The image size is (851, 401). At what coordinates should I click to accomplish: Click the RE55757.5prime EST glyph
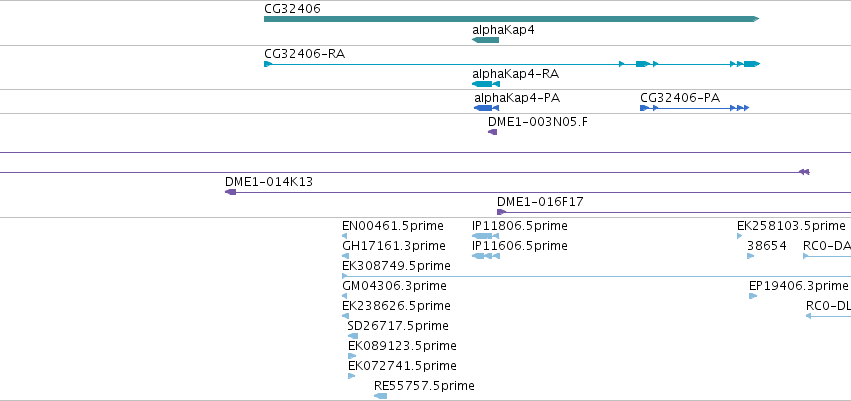coord(380,396)
